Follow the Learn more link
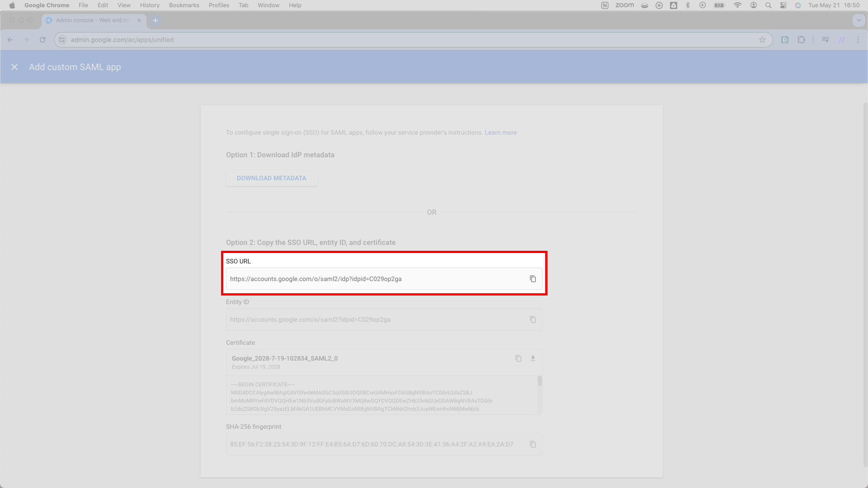The height and width of the screenshot is (488, 868). coord(500,132)
